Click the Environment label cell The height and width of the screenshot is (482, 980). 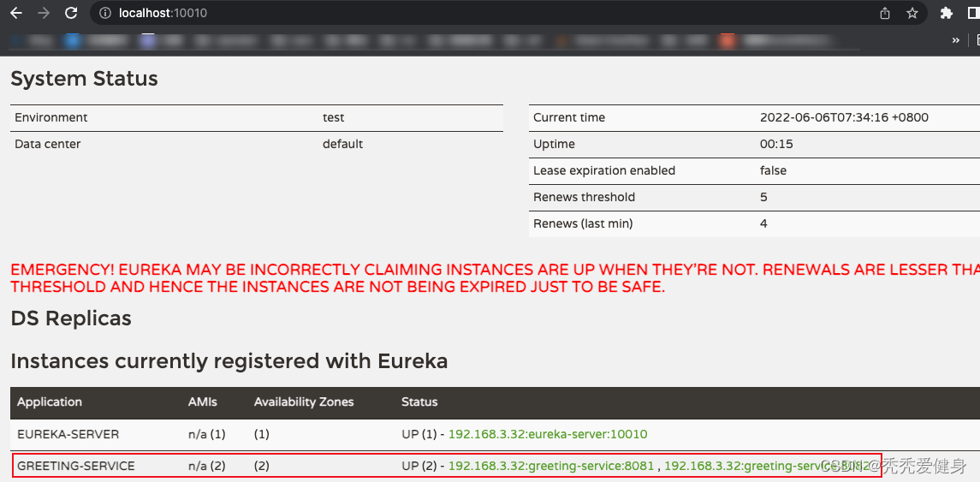click(51, 117)
